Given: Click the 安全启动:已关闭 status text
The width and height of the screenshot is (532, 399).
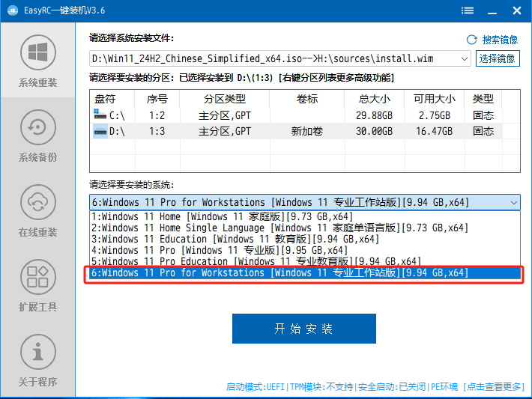Looking at the screenshot, I should click(x=392, y=386).
